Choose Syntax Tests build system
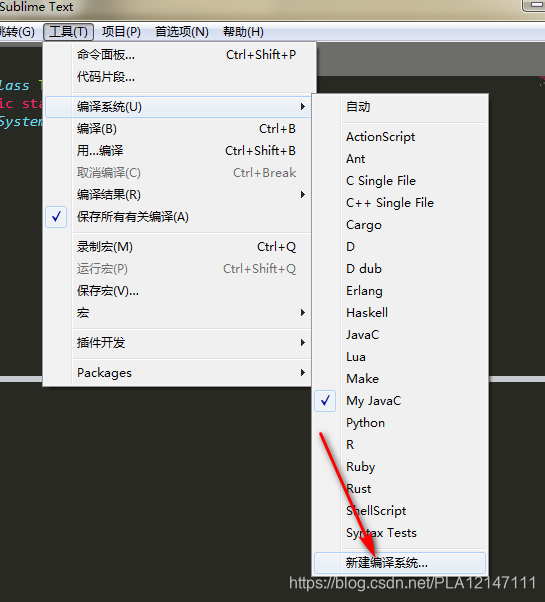The height and width of the screenshot is (602, 545). pyautogui.click(x=400, y=533)
